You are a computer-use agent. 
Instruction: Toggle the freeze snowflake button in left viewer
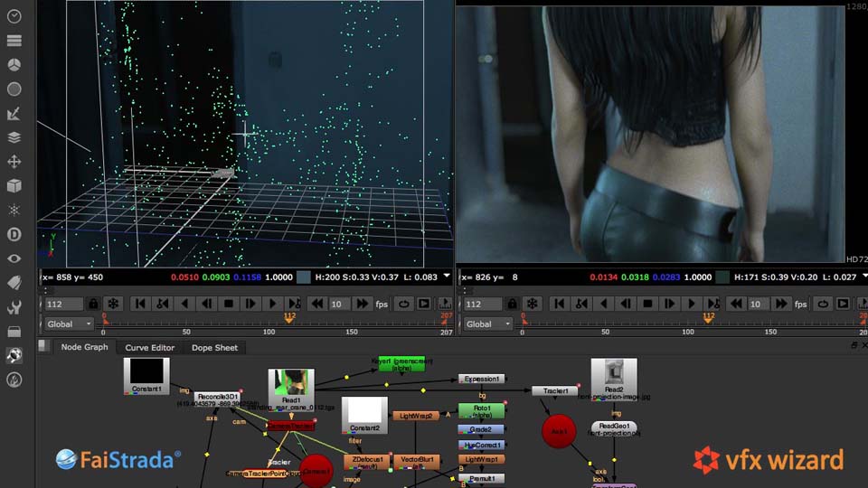point(113,304)
